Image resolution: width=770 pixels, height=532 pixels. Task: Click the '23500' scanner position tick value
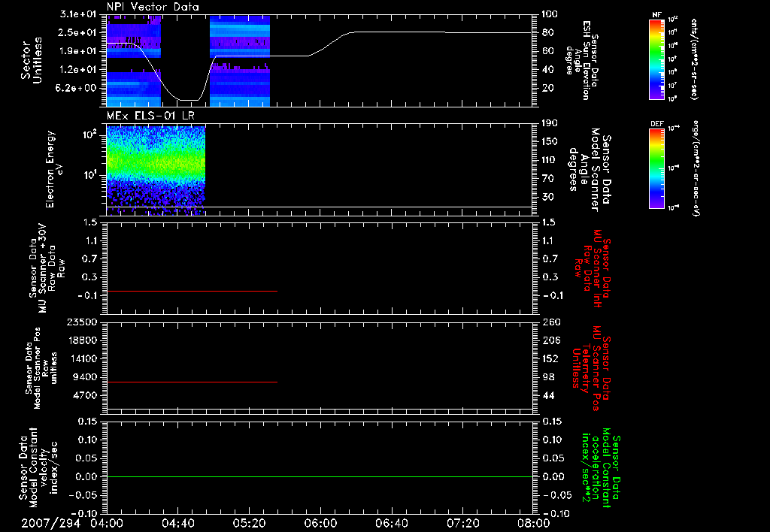pos(81,322)
